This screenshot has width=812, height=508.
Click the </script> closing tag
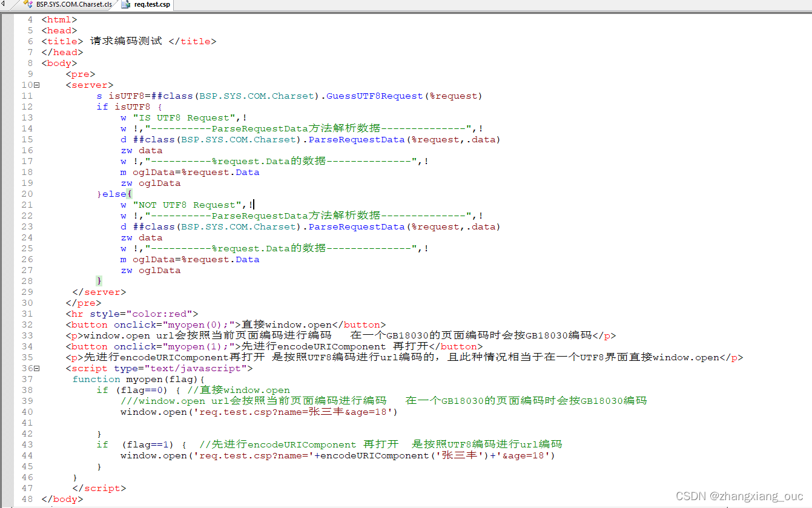point(99,489)
